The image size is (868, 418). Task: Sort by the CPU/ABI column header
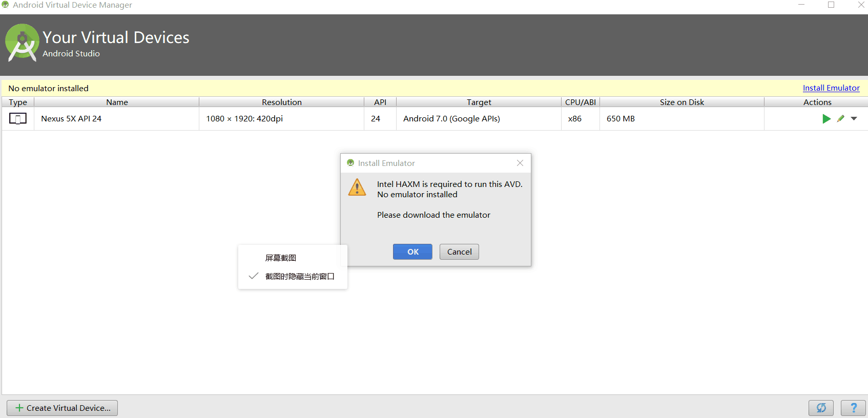pos(581,102)
